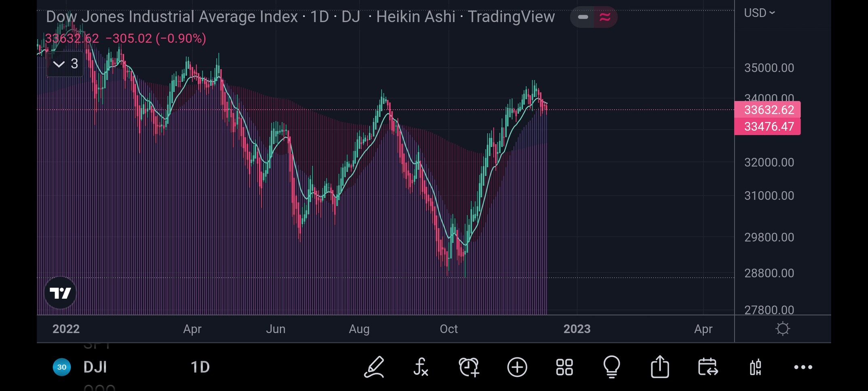Open the three-dots more menu
The image size is (868, 391).
pos(803,367)
